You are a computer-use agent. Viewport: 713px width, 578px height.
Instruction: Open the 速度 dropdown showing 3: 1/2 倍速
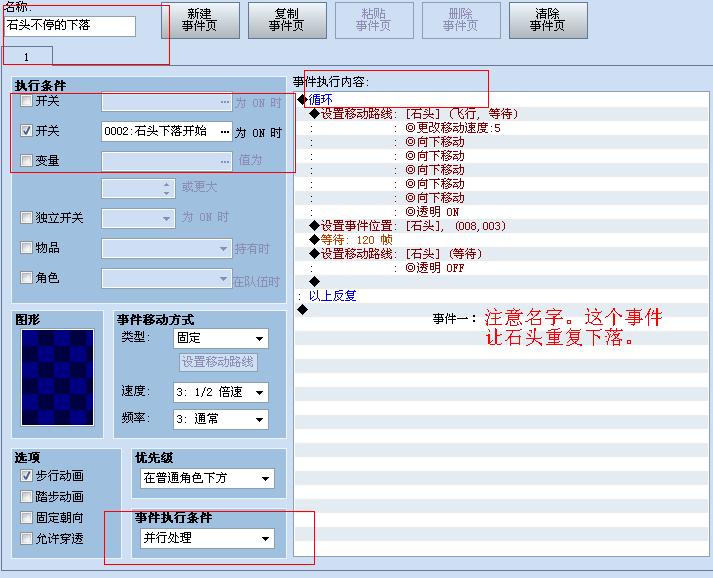[221, 392]
